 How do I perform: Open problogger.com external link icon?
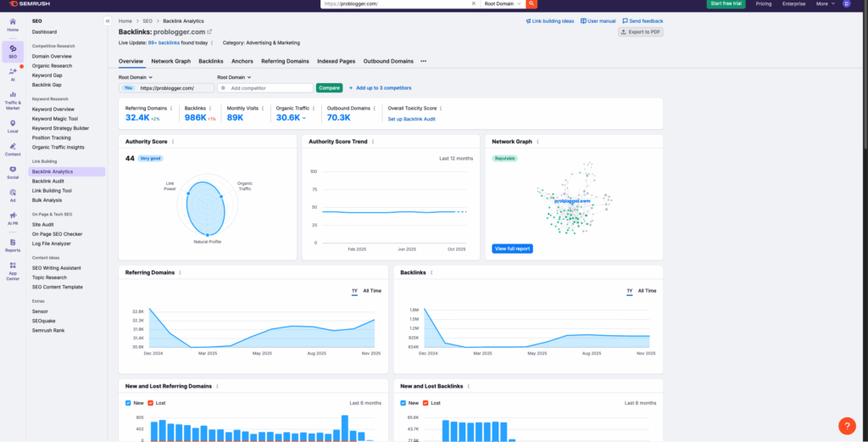(x=209, y=31)
